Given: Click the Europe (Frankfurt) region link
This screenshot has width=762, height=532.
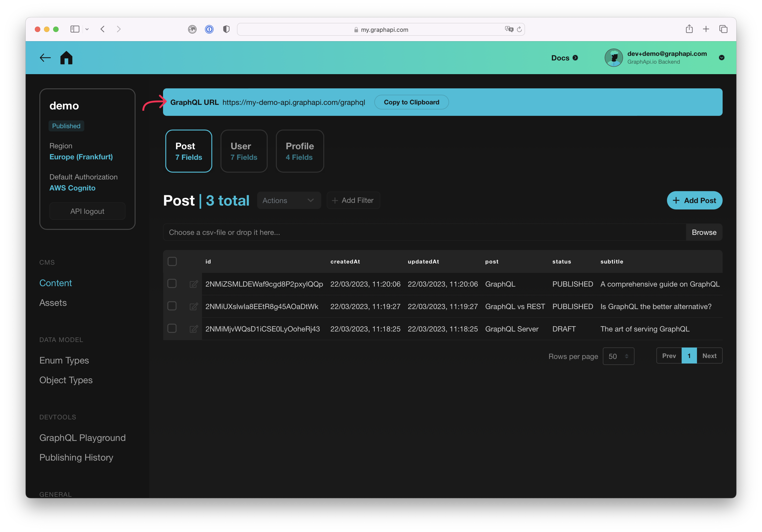Looking at the screenshot, I should pos(81,157).
